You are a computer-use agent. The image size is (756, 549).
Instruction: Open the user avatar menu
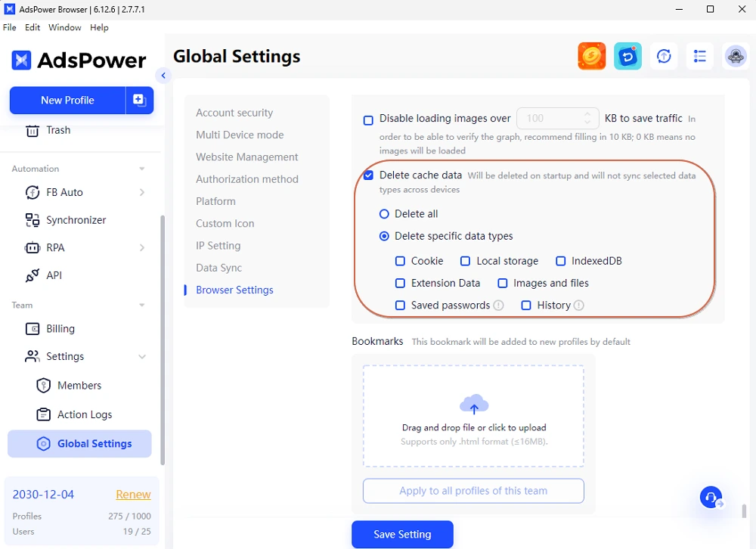[x=736, y=57]
